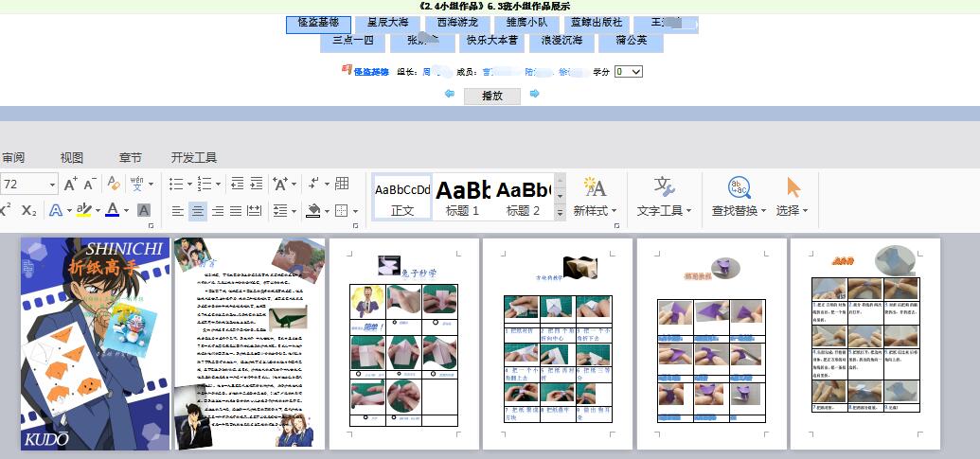
Task: Open 学分 score dropdown
Action: [x=629, y=72]
